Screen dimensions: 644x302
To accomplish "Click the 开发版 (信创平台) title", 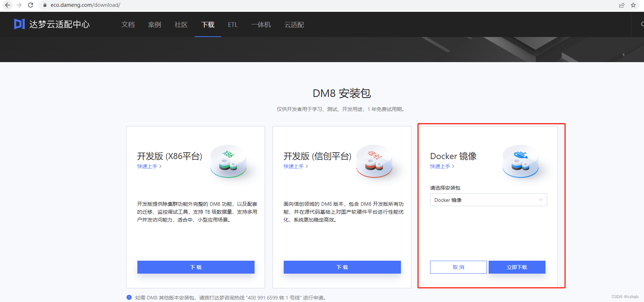I will tap(318, 156).
